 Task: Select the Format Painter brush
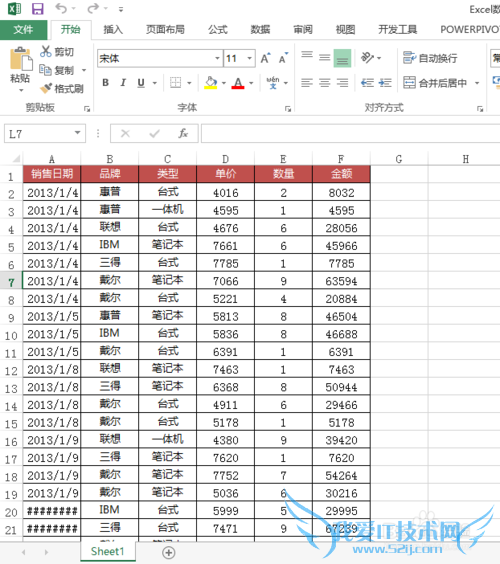(46, 88)
